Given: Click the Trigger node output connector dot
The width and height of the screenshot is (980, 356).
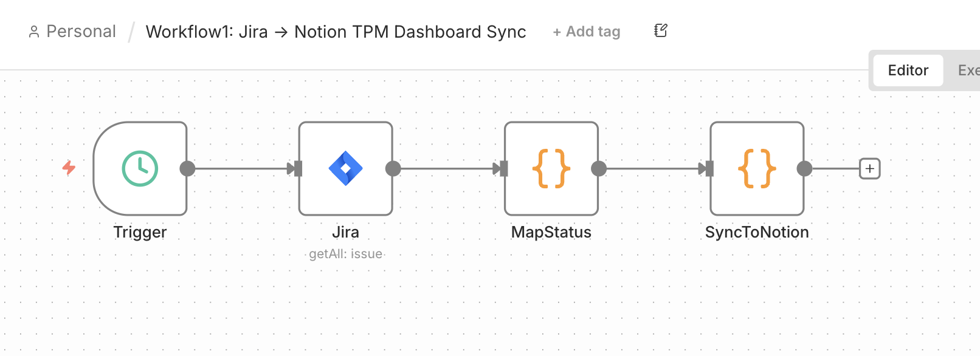Looking at the screenshot, I should (x=187, y=168).
